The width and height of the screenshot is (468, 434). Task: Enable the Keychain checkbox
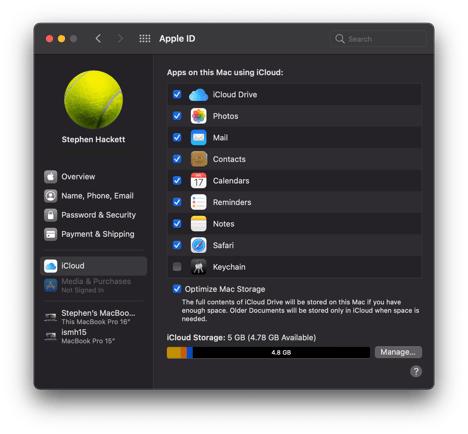(x=177, y=267)
